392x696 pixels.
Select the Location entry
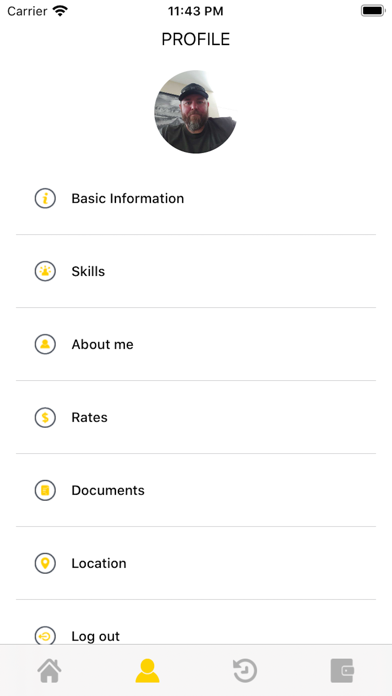196,563
